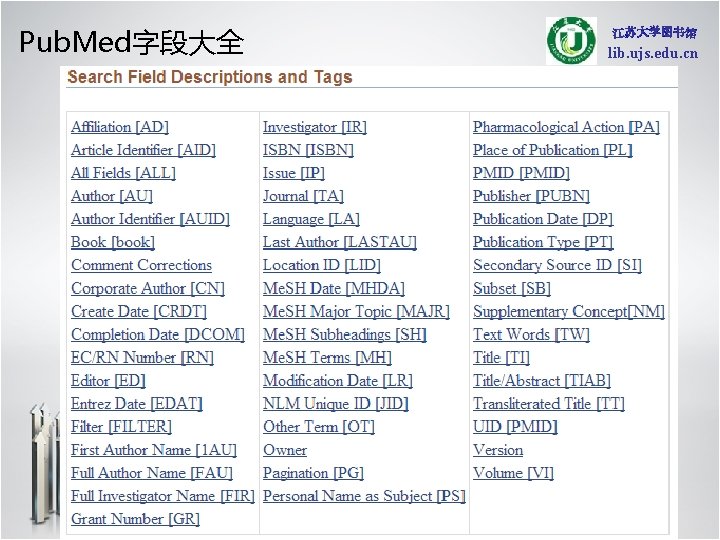Open the Grant Number [GR] link

135,519
